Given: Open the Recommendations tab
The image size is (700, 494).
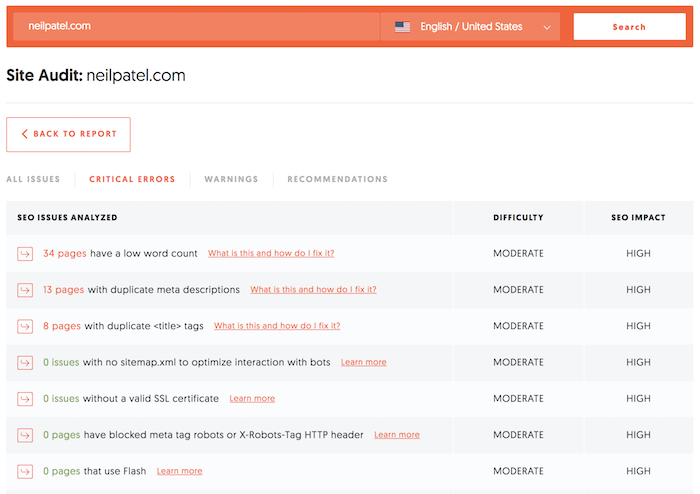Looking at the screenshot, I should 338,179.
